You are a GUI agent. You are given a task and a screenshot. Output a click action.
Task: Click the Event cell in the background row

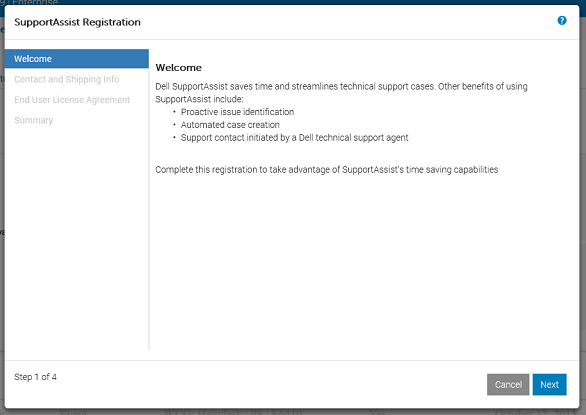pyautogui.click(x=73, y=412)
